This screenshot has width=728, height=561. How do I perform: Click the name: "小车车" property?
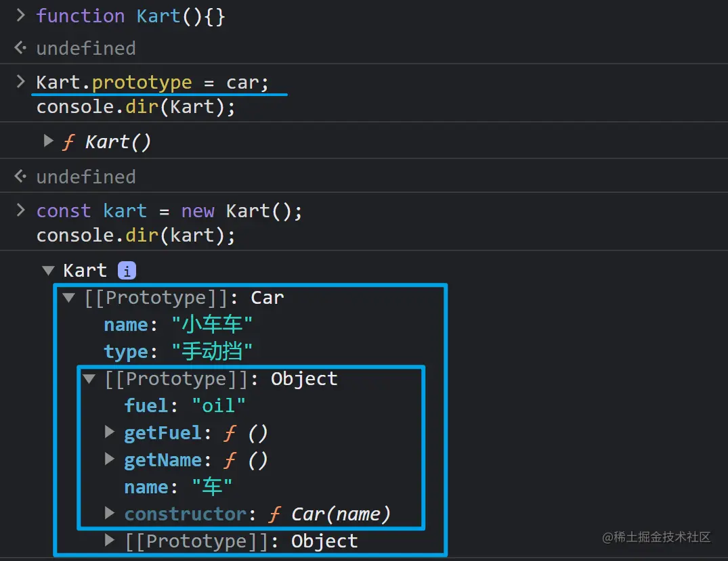(x=178, y=324)
